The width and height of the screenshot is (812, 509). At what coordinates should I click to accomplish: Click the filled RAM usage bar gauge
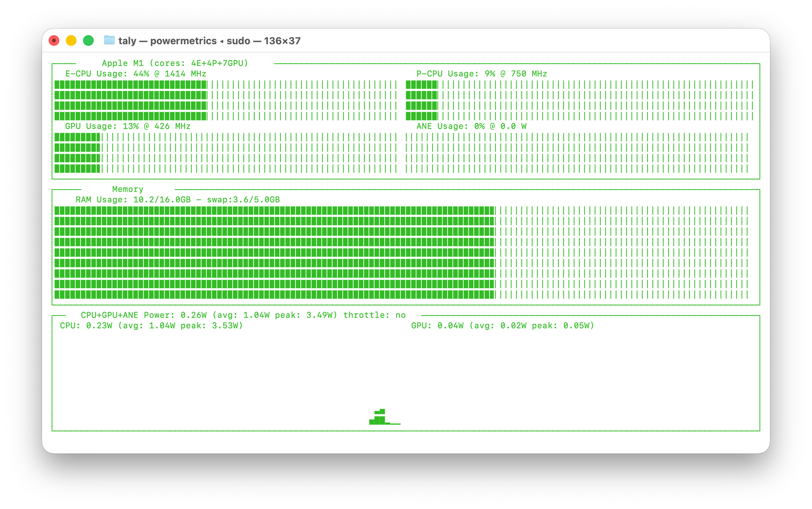tap(274, 253)
